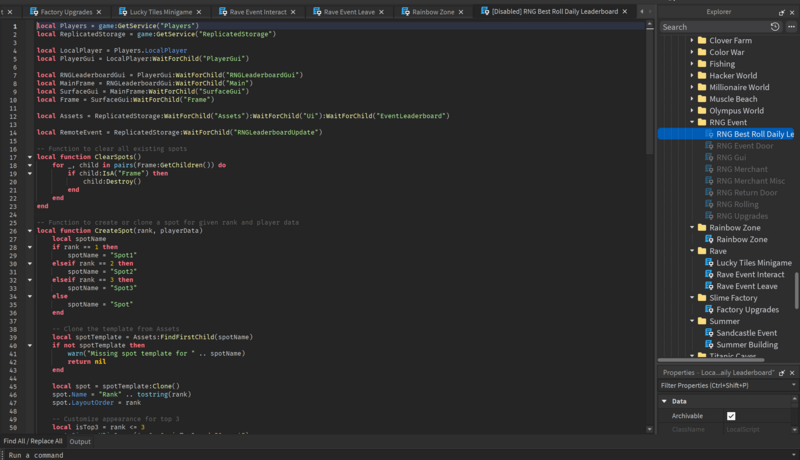Click the Clover Farm folder icon
800x460 pixels.
[702, 41]
